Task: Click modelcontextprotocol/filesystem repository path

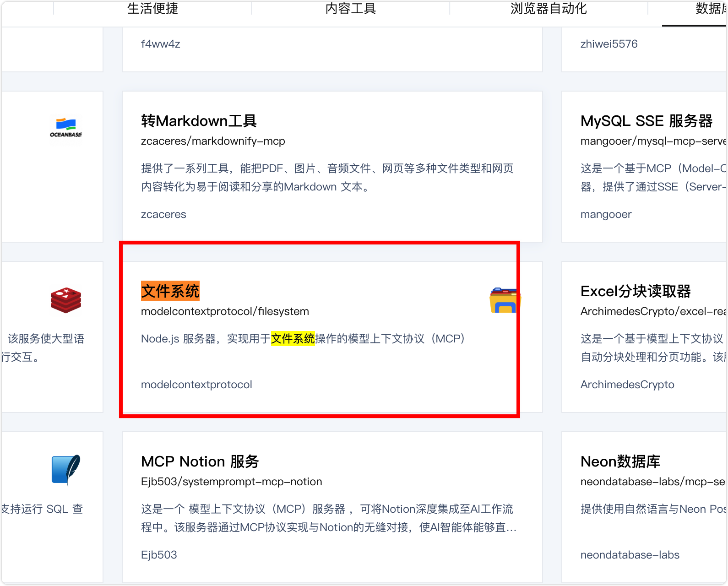Action: 225,311
